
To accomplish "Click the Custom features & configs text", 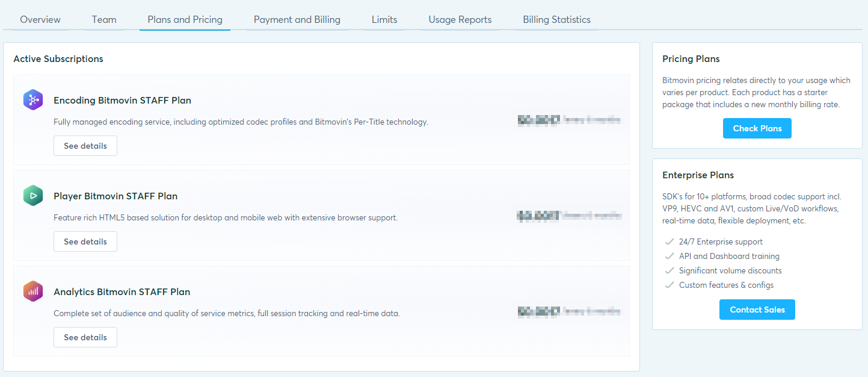I will pos(727,285).
